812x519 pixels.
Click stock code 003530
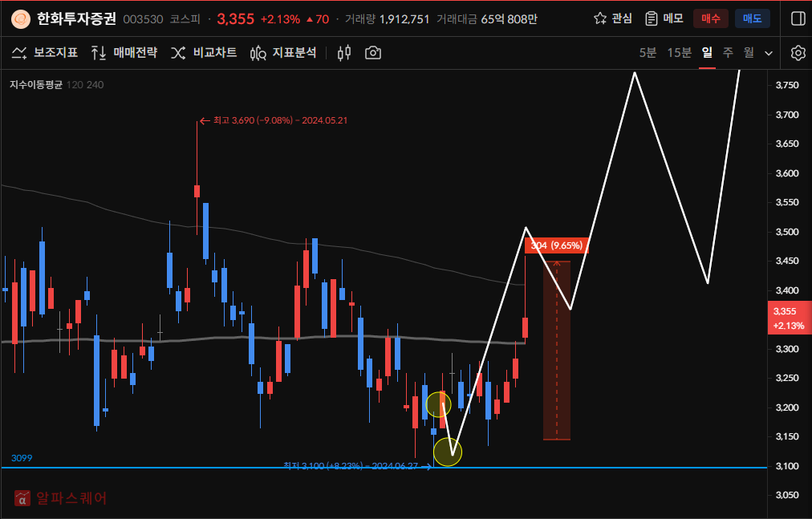(x=143, y=19)
